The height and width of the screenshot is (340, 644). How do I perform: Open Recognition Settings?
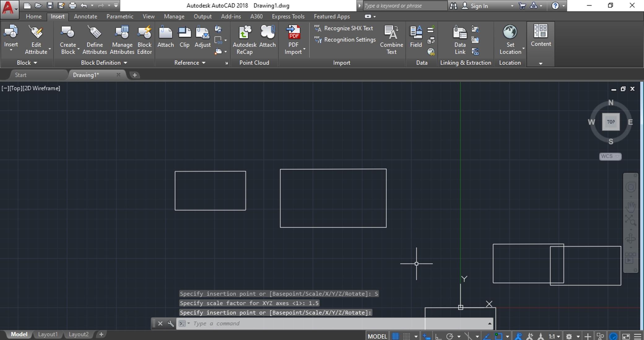tap(345, 40)
